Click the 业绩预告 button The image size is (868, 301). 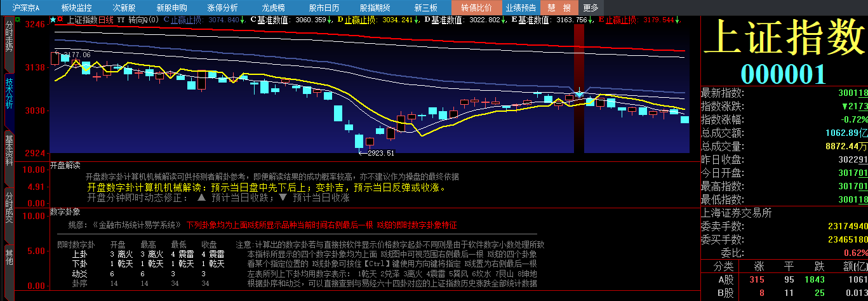pos(521,8)
